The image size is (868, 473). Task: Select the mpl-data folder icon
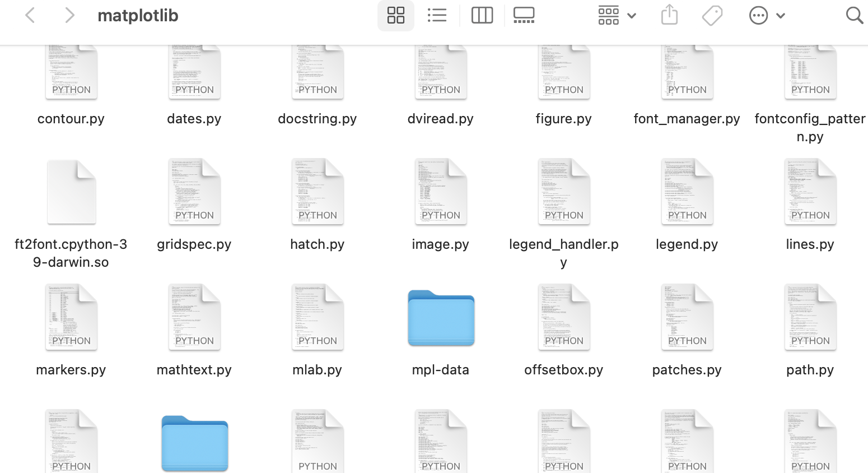[441, 318]
